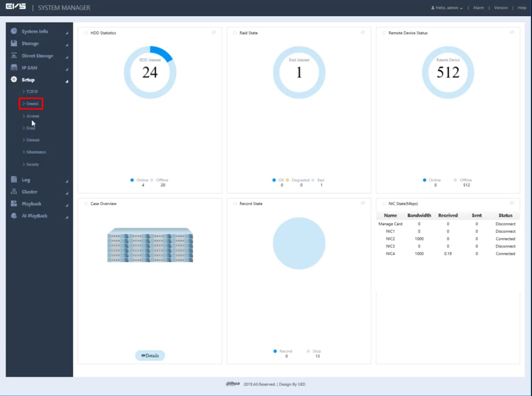Collapse the Setup menu arrow
Viewport: 532px width, 396px height.
(x=67, y=81)
